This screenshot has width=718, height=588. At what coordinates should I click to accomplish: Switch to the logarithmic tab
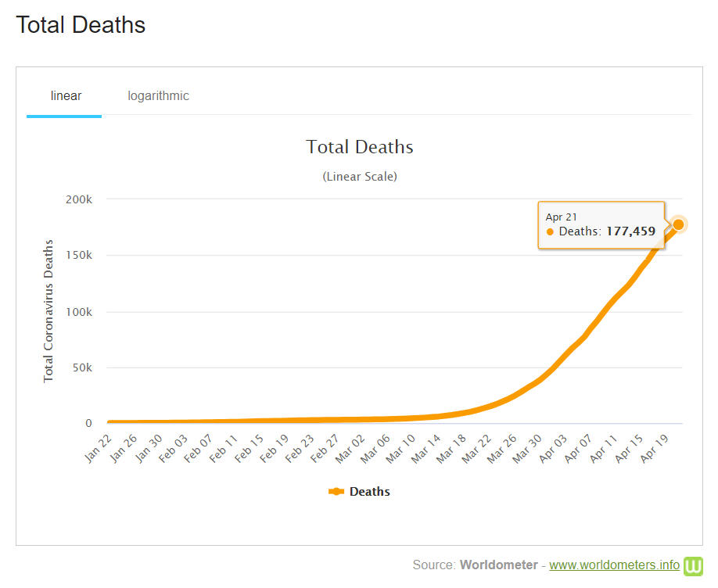click(158, 96)
